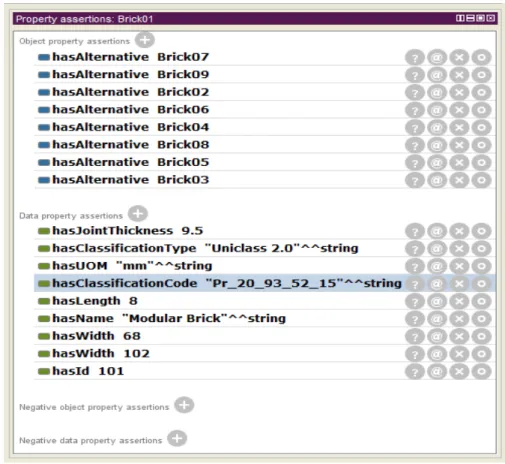505x464 pixels.
Task: Remove the hasClassificationCode assertion
Action: pos(459,284)
